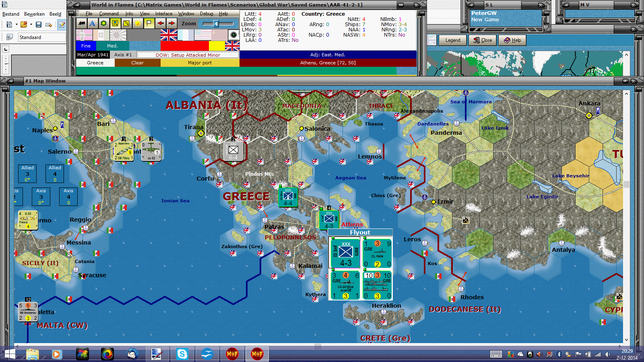Click the yellow stacked-units toolbar icon
Image resolution: width=644 pixels, height=362 pixels.
pyautogui.click(x=126, y=23)
